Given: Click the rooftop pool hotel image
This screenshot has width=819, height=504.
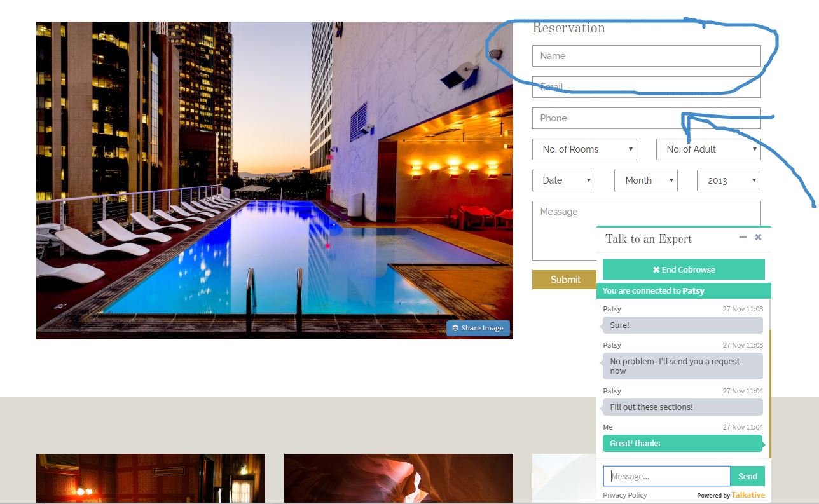Looking at the screenshot, I should tap(274, 180).
